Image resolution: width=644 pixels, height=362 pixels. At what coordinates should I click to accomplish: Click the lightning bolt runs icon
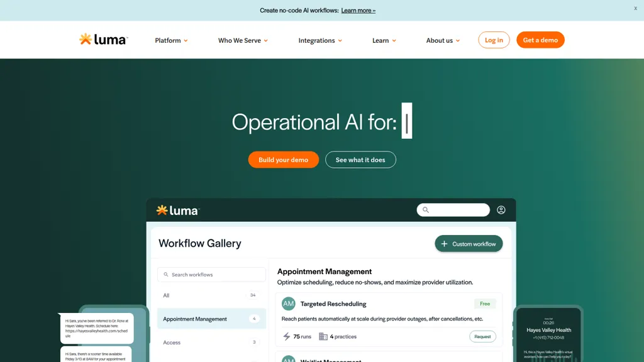(x=287, y=337)
